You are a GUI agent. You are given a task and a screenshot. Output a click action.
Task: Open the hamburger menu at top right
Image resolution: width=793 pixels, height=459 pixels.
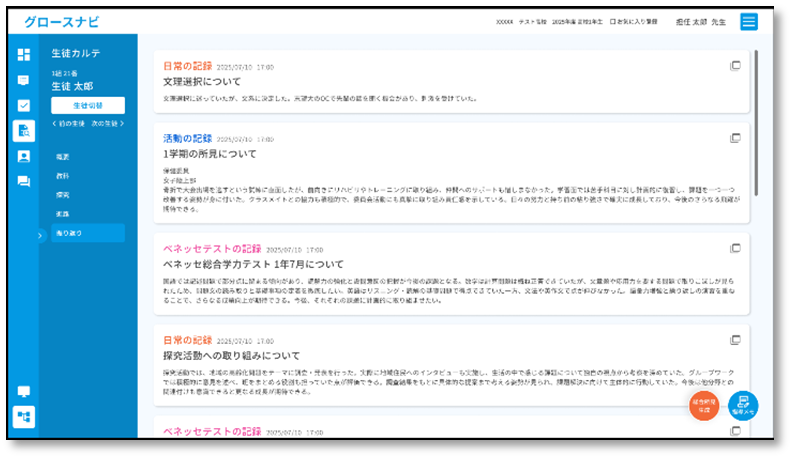pyautogui.click(x=749, y=22)
